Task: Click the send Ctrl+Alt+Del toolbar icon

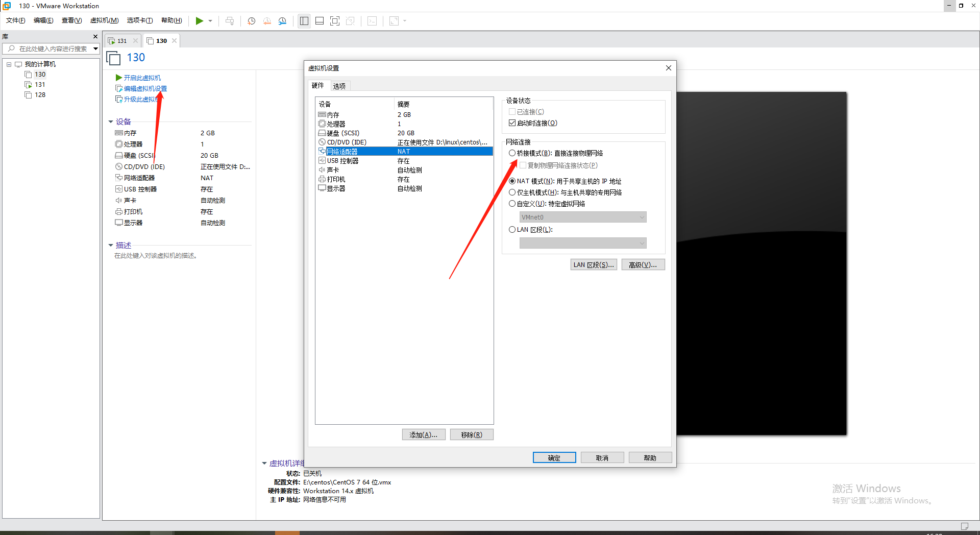Action: click(x=230, y=21)
